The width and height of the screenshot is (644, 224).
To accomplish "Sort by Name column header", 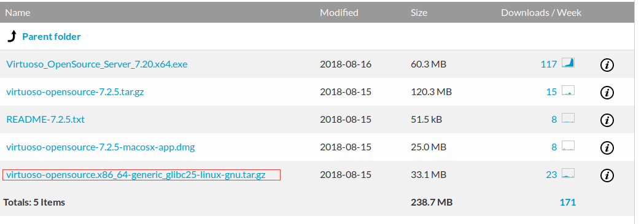I will point(18,13).
